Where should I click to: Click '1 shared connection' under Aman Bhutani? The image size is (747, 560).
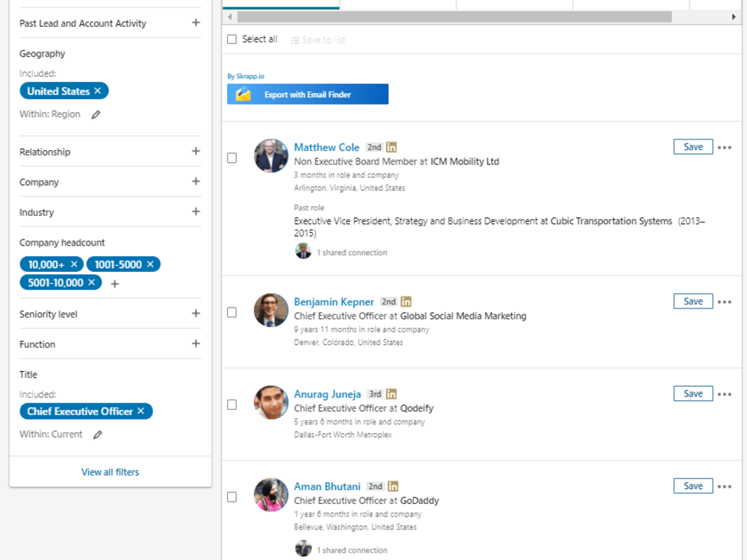coord(352,550)
